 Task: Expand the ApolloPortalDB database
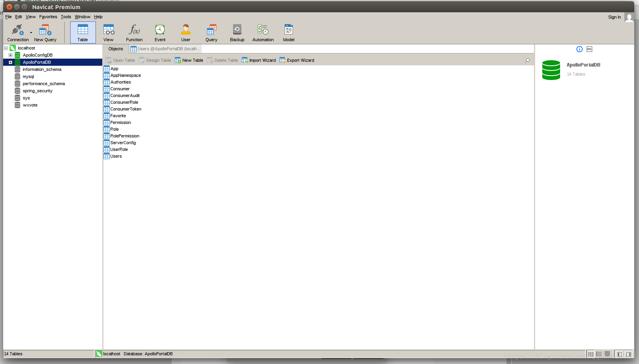(x=11, y=62)
